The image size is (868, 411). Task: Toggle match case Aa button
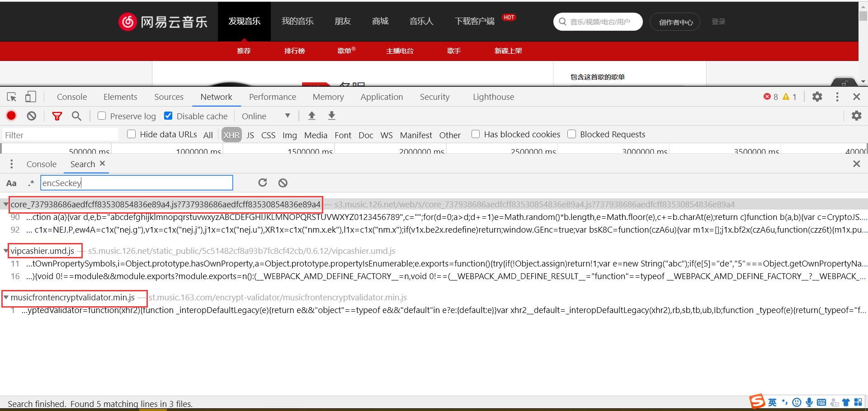pyautogui.click(x=11, y=183)
